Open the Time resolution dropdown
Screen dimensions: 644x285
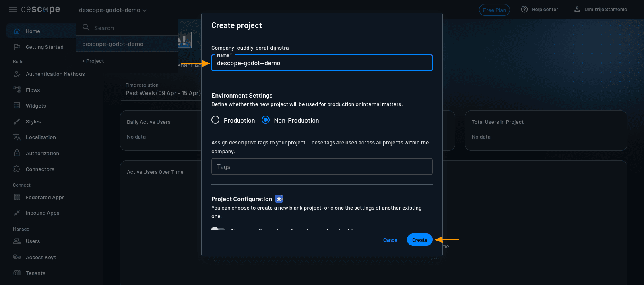pyautogui.click(x=161, y=93)
